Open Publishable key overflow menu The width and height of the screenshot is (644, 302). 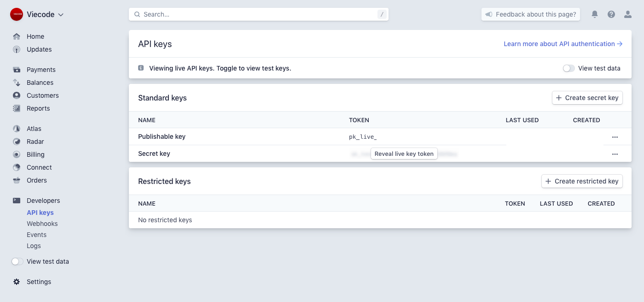[615, 137]
